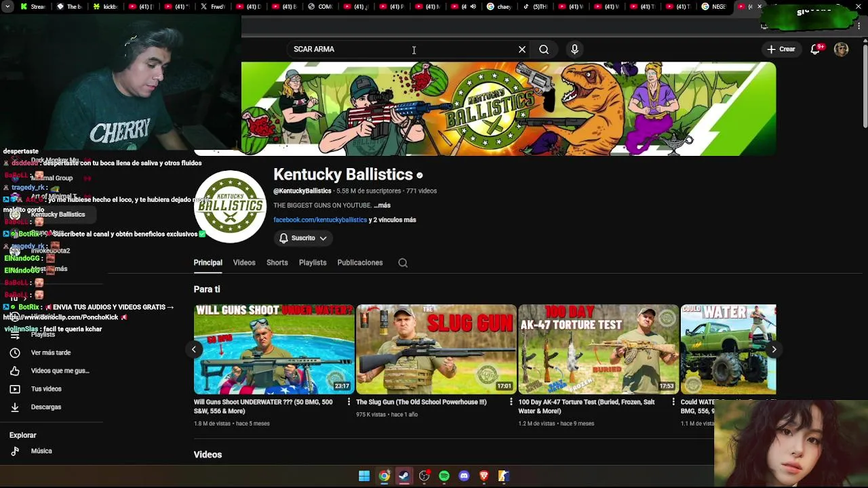Select the Principal tab
The image size is (868, 488).
pyautogui.click(x=208, y=263)
